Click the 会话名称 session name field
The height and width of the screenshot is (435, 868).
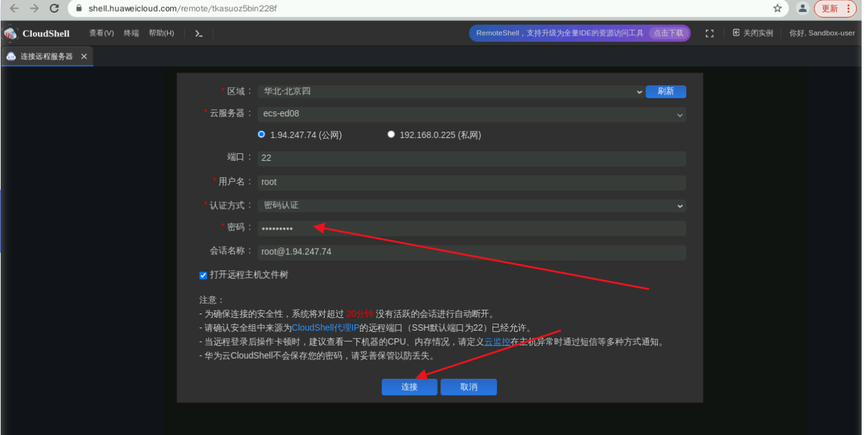[x=471, y=252]
